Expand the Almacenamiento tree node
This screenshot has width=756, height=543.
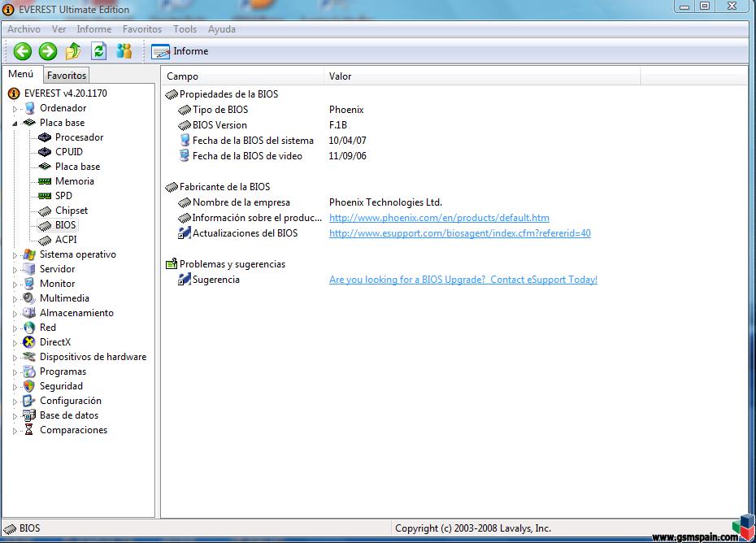pyautogui.click(x=15, y=314)
